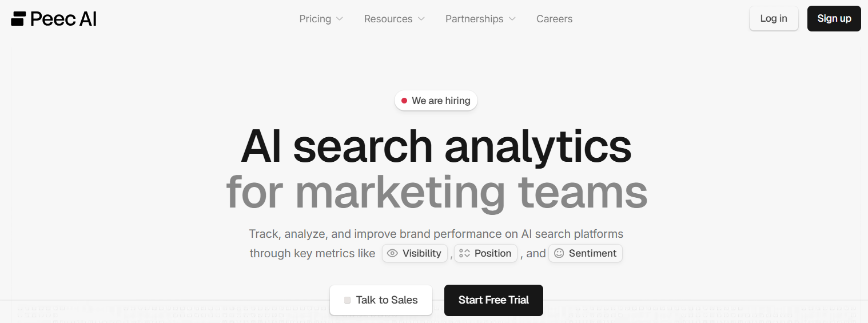Click the Peec AI logo icon

pos(18,19)
